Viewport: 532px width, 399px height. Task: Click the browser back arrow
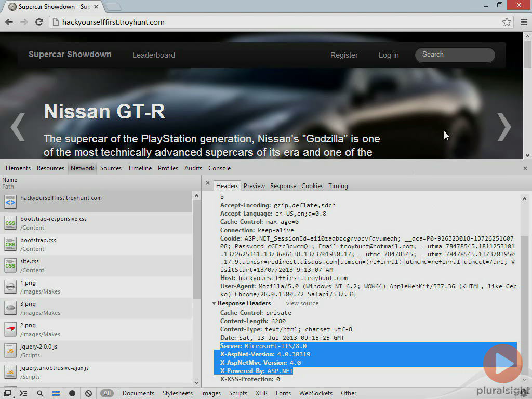point(9,22)
